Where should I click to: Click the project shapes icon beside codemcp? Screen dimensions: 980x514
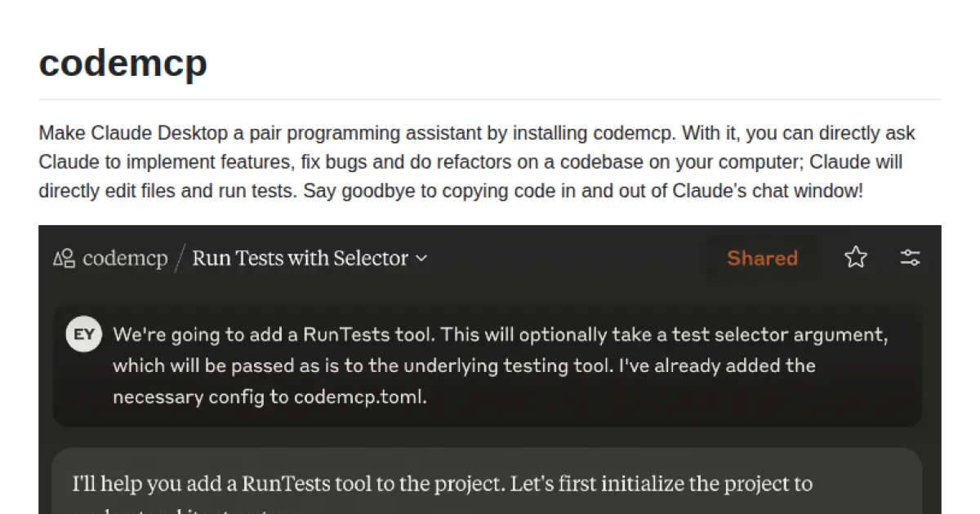coord(65,259)
